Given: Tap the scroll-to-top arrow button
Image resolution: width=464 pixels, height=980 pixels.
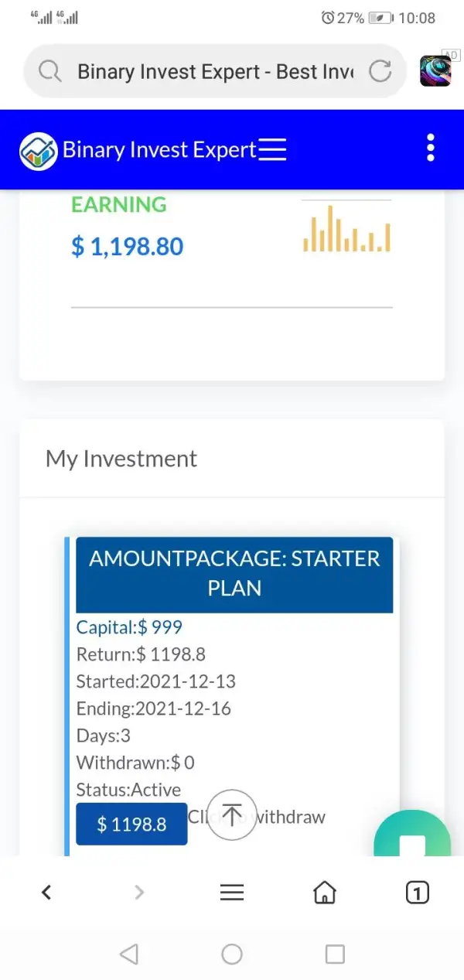Looking at the screenshot, I should point(232,814).
